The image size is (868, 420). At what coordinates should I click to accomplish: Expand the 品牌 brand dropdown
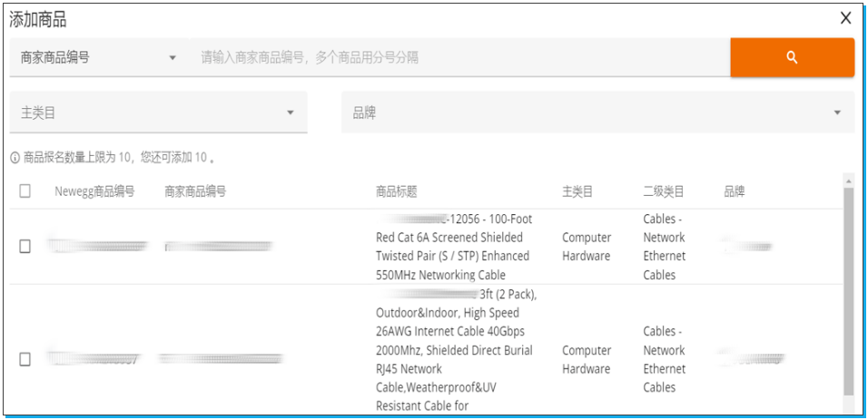(x=597, y=112)
